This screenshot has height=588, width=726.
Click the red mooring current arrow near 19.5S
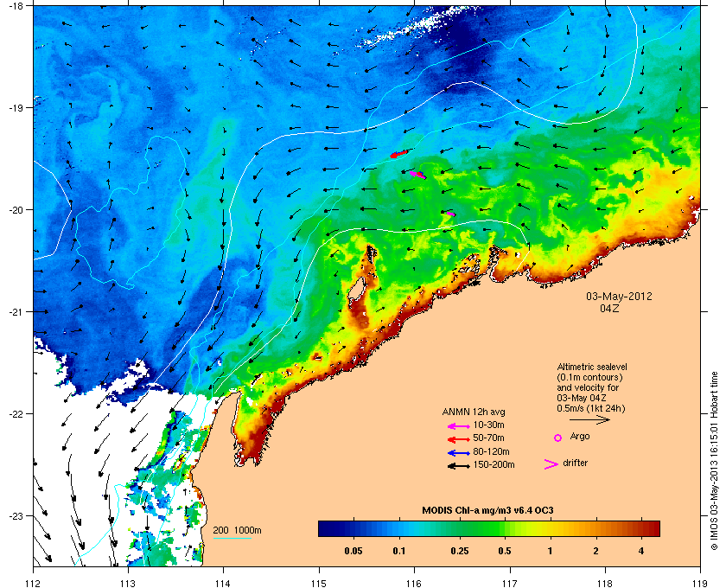click(398, 154)
